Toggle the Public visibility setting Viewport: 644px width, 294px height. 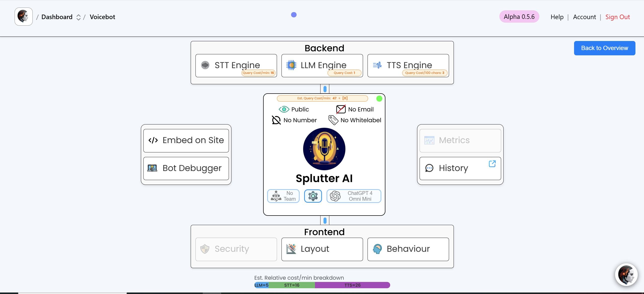click(x=293, y=109)
